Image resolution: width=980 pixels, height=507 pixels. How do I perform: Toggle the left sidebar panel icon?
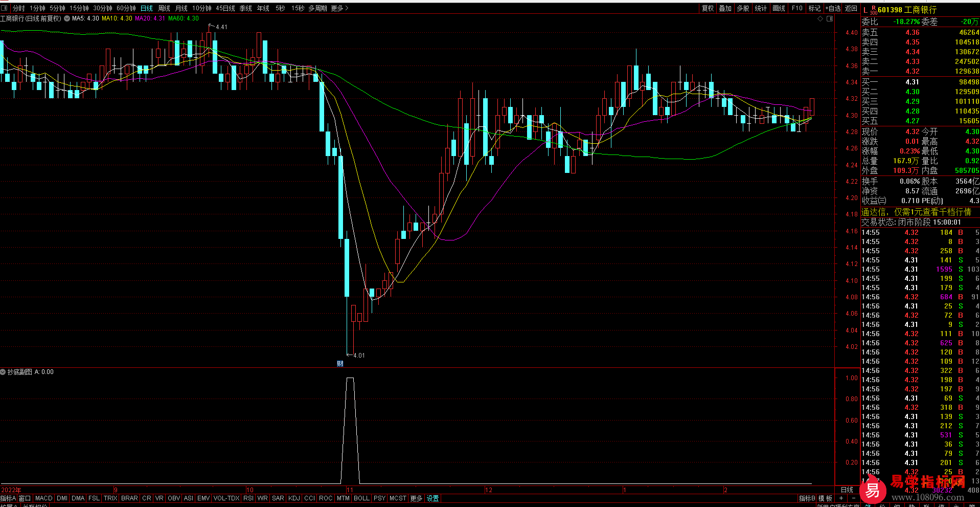5,8
